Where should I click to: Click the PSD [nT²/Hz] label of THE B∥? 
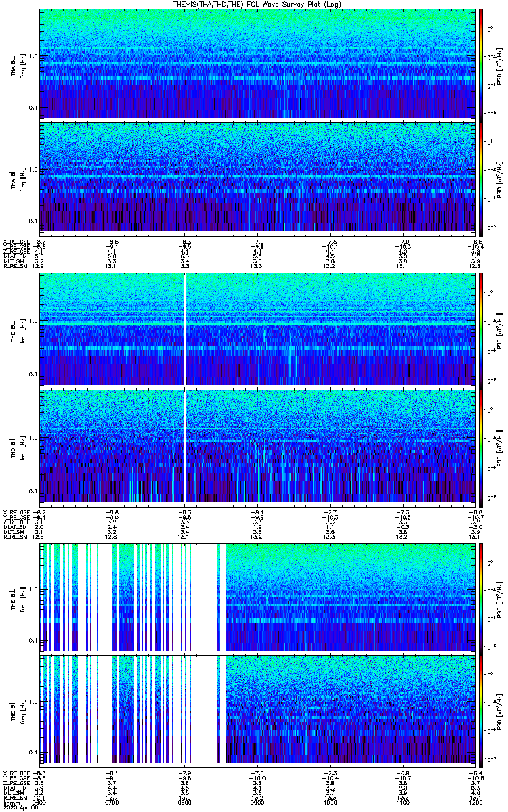pyautogui.click(x=500, y=711)
